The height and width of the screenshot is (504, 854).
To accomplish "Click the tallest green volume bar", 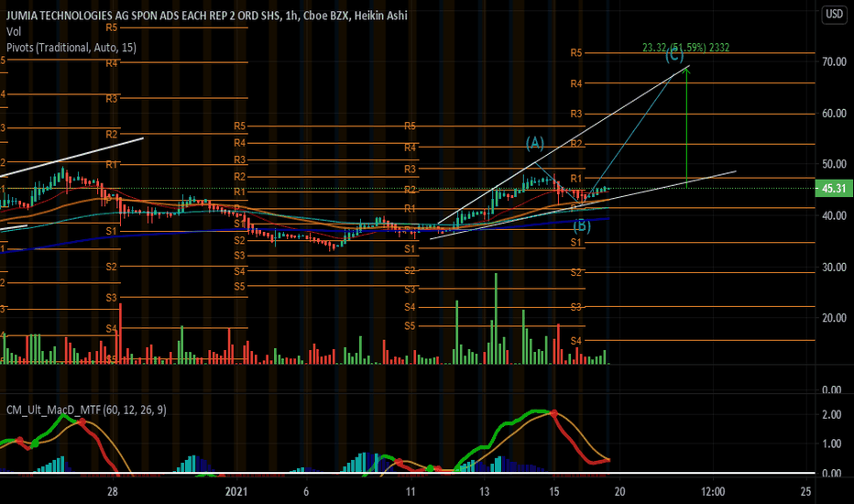I will tap(496, 318).
